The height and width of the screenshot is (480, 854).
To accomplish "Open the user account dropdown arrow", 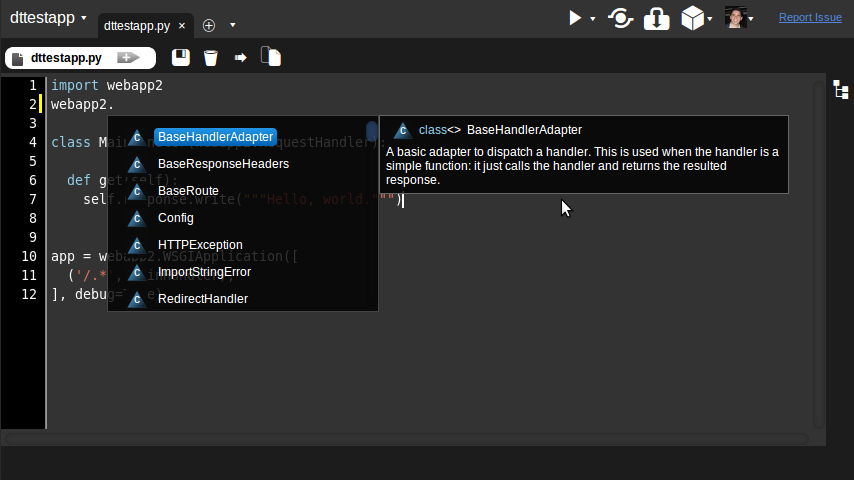I will [x=751, y=19].
